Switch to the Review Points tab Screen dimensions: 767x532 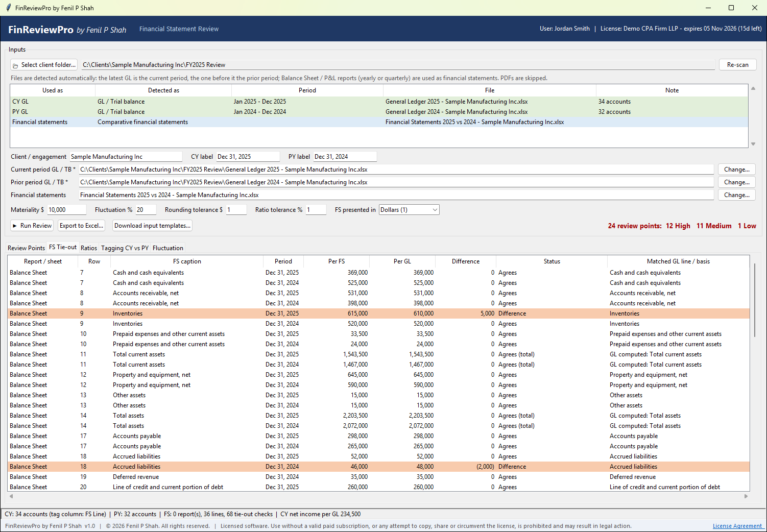click(26, 248)
